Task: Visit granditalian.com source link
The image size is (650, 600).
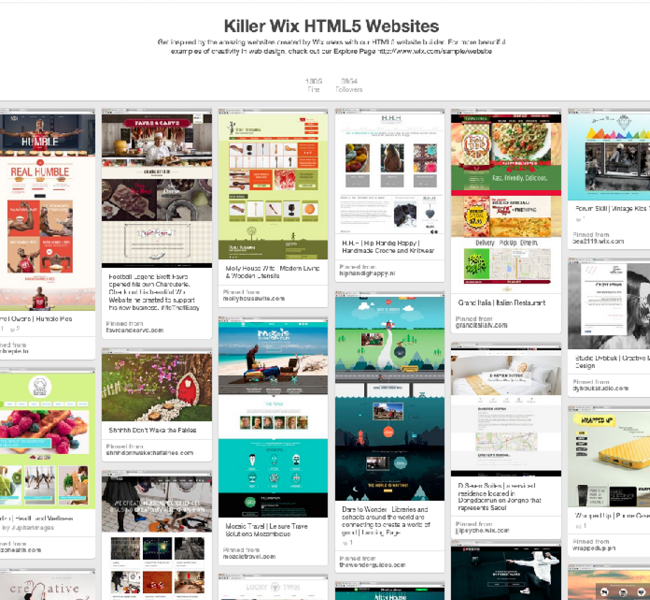Action: pos(481,326)
